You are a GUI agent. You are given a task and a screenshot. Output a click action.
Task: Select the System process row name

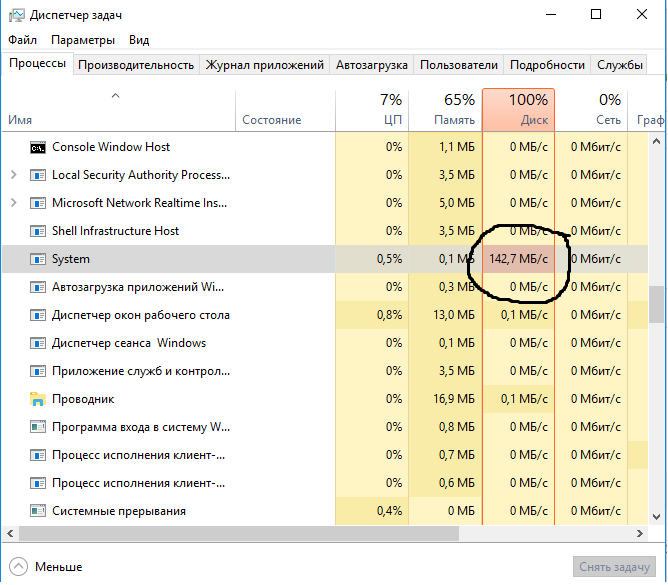[x=71, y=259]
